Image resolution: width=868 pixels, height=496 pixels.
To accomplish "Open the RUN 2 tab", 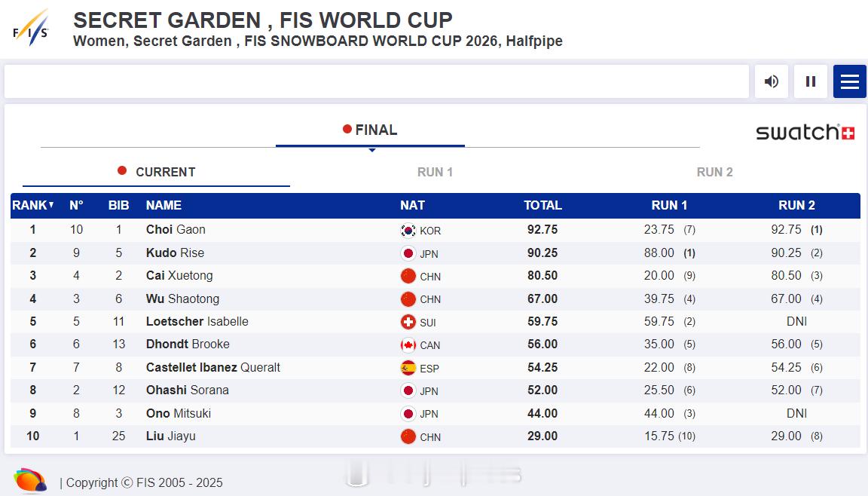I will pos(714,172).
